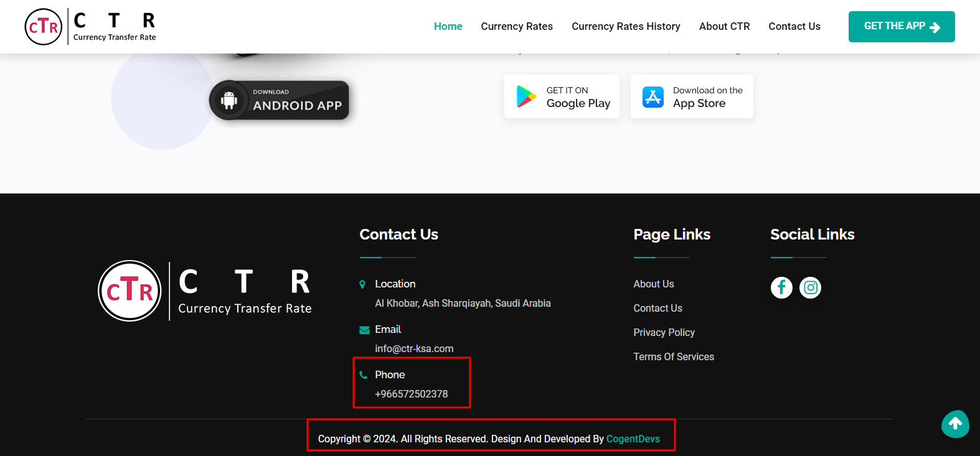Viewport: 980px width, 456px height.
Task: Open the Get it on Google Play badge
Action: (562, 96)
